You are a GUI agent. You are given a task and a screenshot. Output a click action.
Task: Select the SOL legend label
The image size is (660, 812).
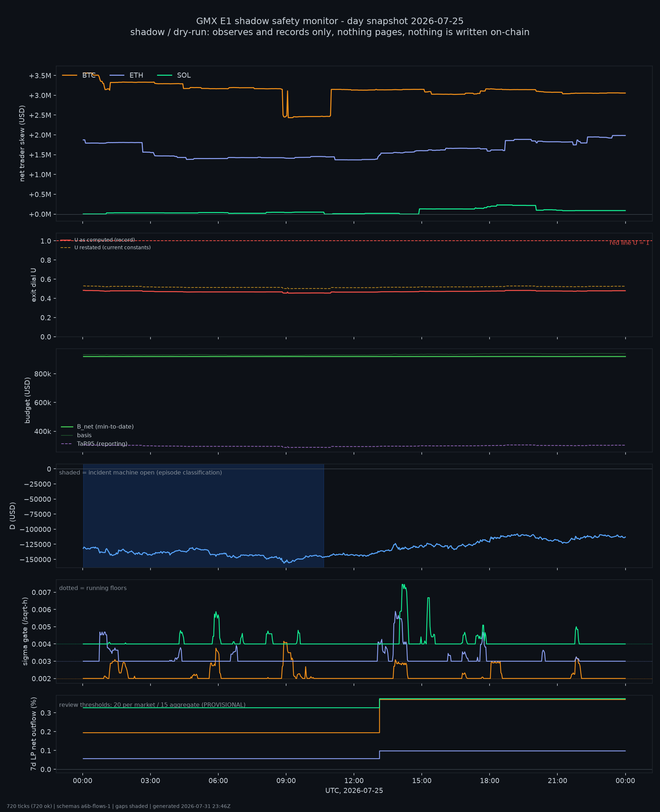click(x=184, y=75)
